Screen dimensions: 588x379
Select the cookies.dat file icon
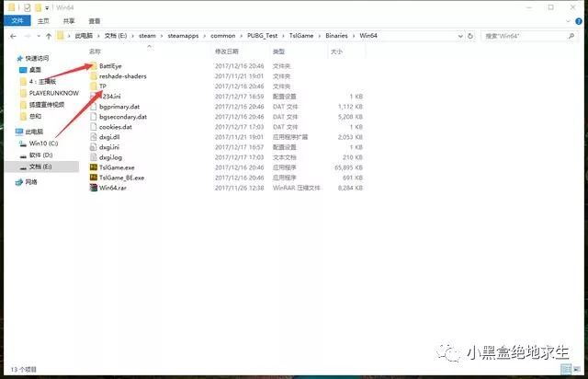(x=94, y=127)
